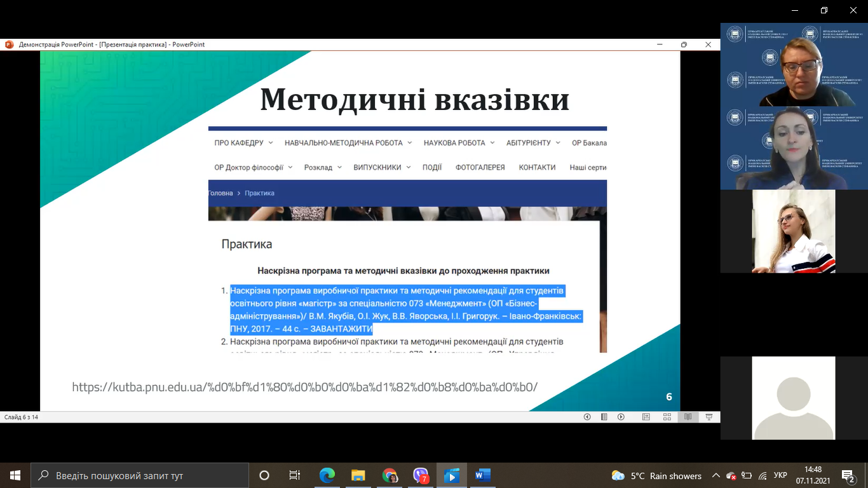Viewport: 868px width, 488px height.
Task: Open the КОНТАКТИ menu item
Action: click(537, 168)
